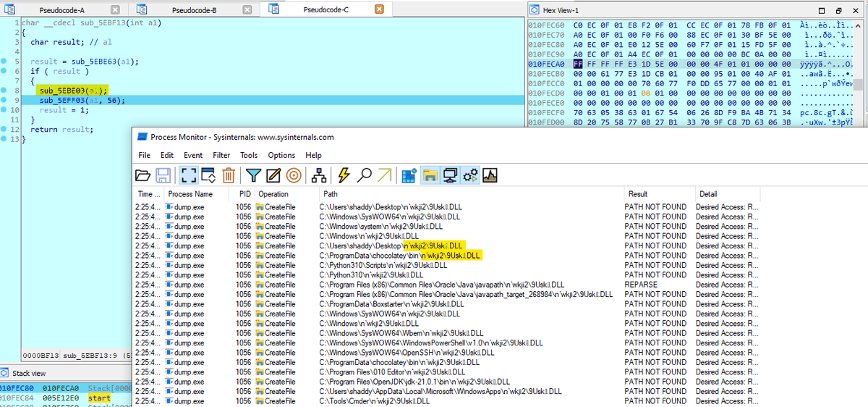The width and height of the screenshot is (868, 407).
Task: Select the row with the SysWOW64\OpenSSH path
Action: coord(447,353)
